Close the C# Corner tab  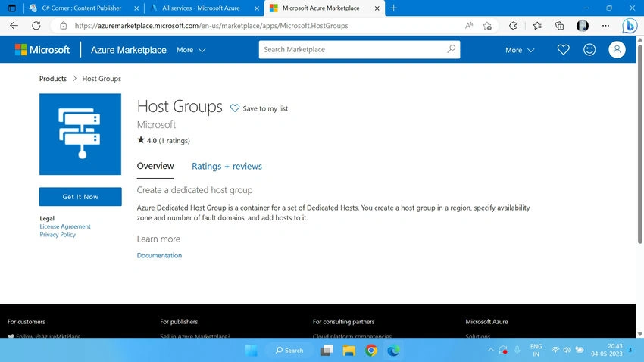136,8
